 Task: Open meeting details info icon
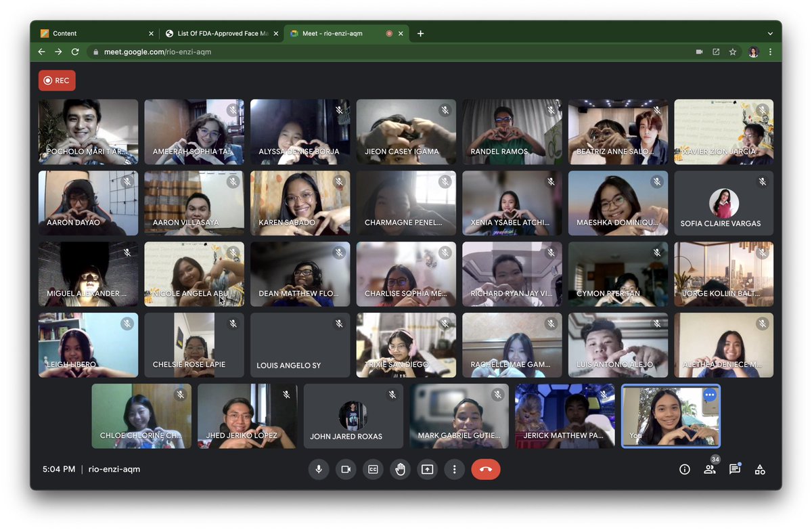[x=685, y=469]
